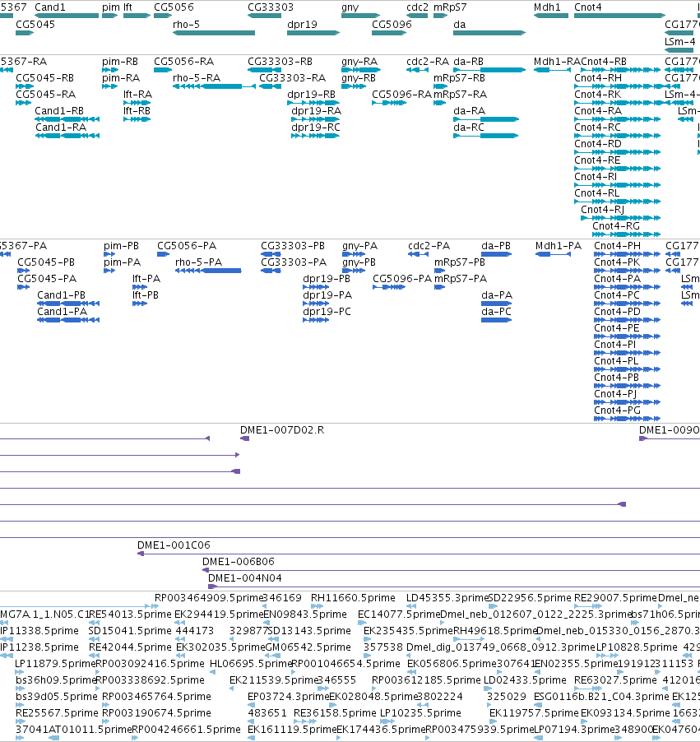Select transcript Cnot4-RD
Screen dimensions: 700x742
coord(598,143)
